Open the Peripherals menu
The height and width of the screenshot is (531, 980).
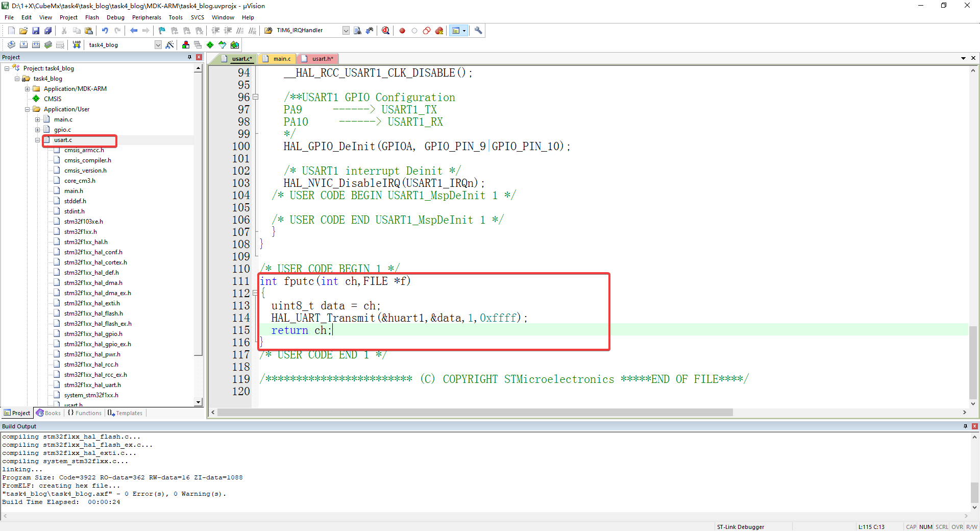coord(146,17)
